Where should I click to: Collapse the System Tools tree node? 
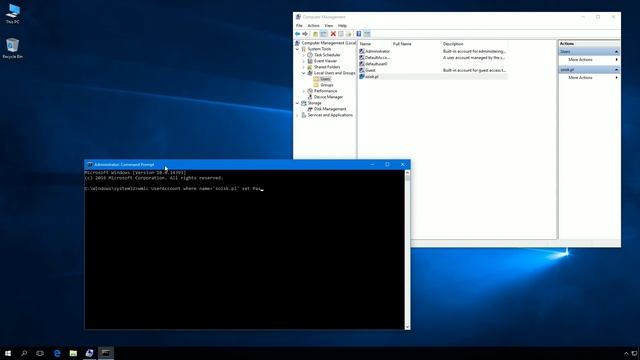tap(298, 49)
